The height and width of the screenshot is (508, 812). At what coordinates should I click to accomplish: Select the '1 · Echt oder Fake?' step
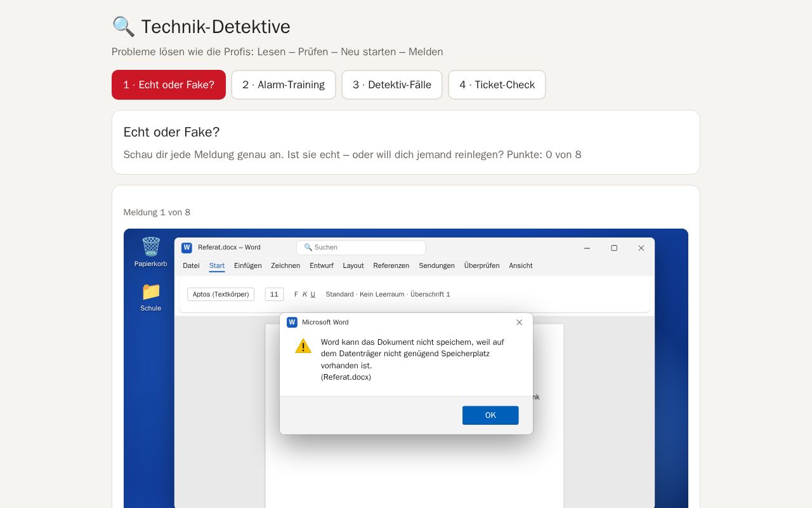tap(169, 84)
